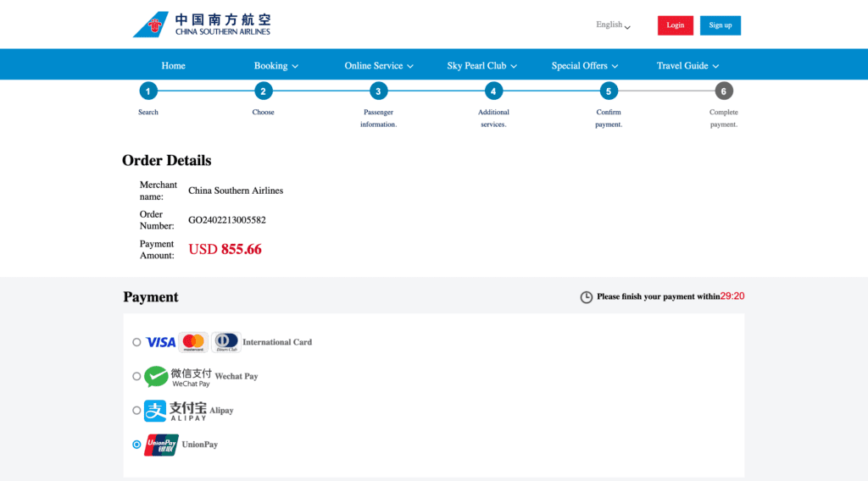Image resolution: width=868 pixels, height=481 pixels.
Task: Click the USD 855.66 payment amount
Action: (x=225, y=249)
